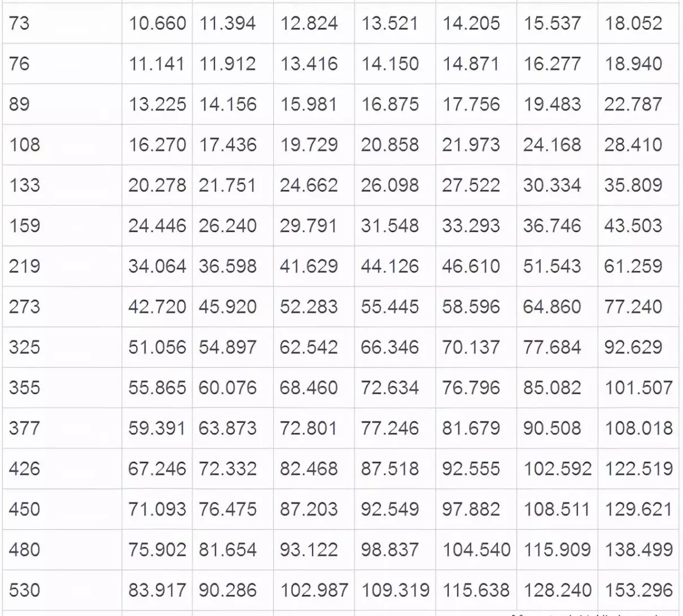Click the value 43.503 in row 159

(638, 226)
